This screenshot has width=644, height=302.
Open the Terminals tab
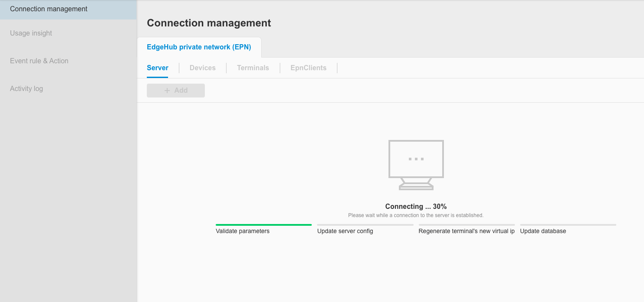coord(253,68)
